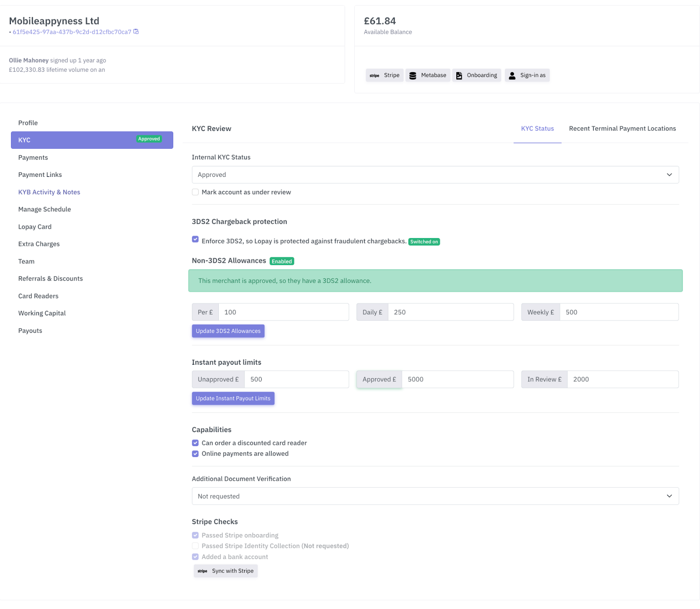700x609 pixels.
Task: Click the Onboarding document icon
Action: pyautogui.click(x=459, y=75)
